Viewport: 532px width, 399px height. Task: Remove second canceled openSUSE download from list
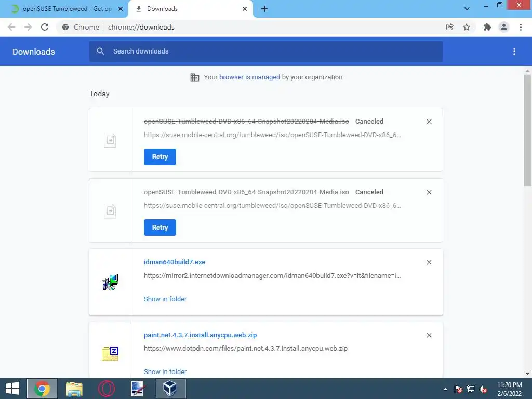[429, 192]
